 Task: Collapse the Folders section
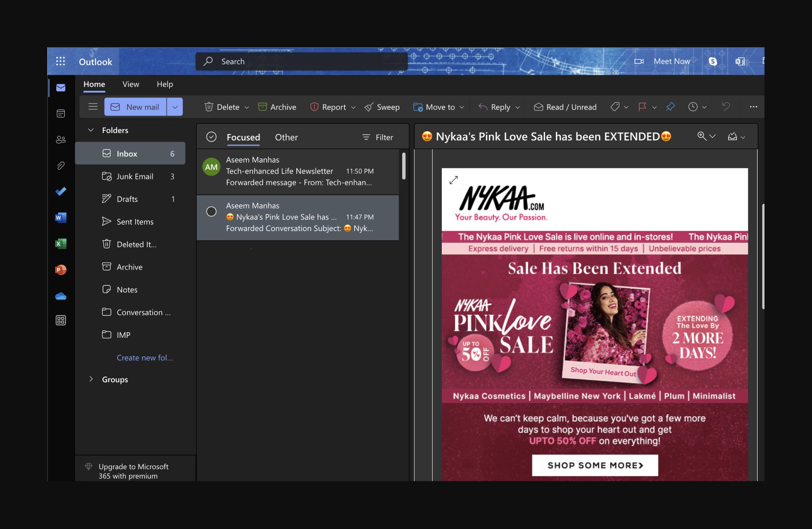tap(91, 130)
